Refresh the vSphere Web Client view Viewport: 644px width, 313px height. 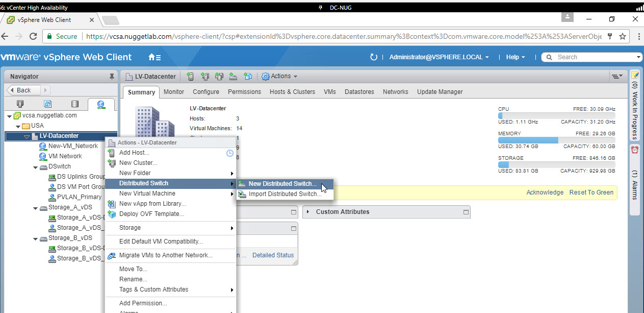point(373,57)
